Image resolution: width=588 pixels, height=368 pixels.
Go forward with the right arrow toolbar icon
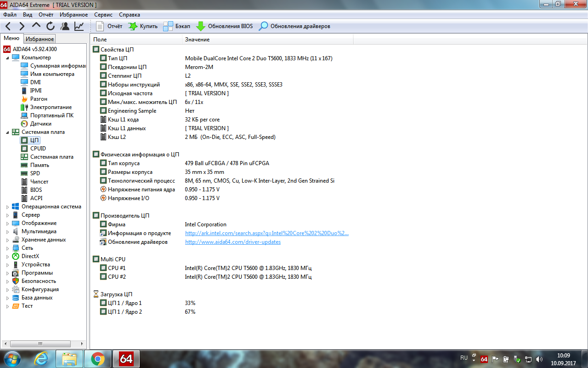(22, 26)
